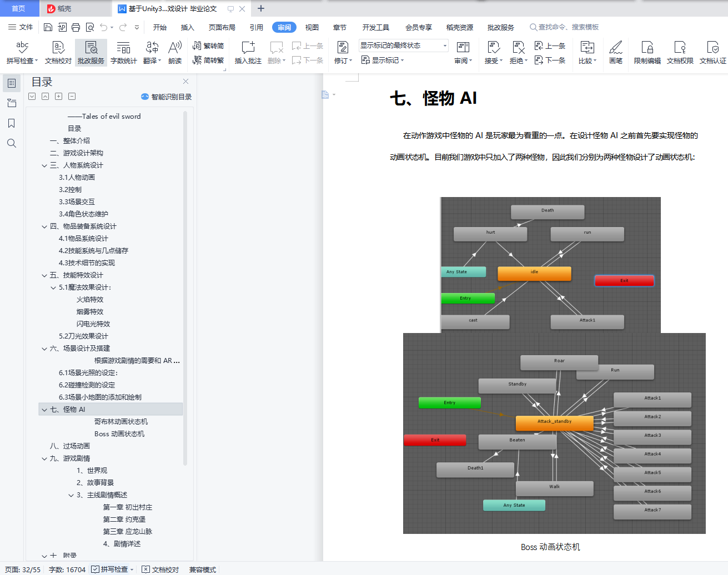Viewport: 728px width, 575px height.
Task: Click 字数: 16704 in the status bar
Action: tap(67, 569)
